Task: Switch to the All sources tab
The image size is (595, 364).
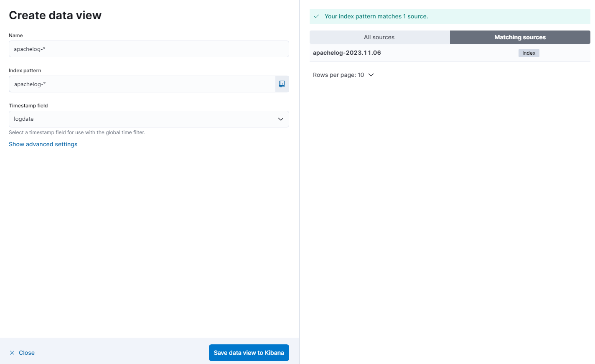Action: click(379, 37)
